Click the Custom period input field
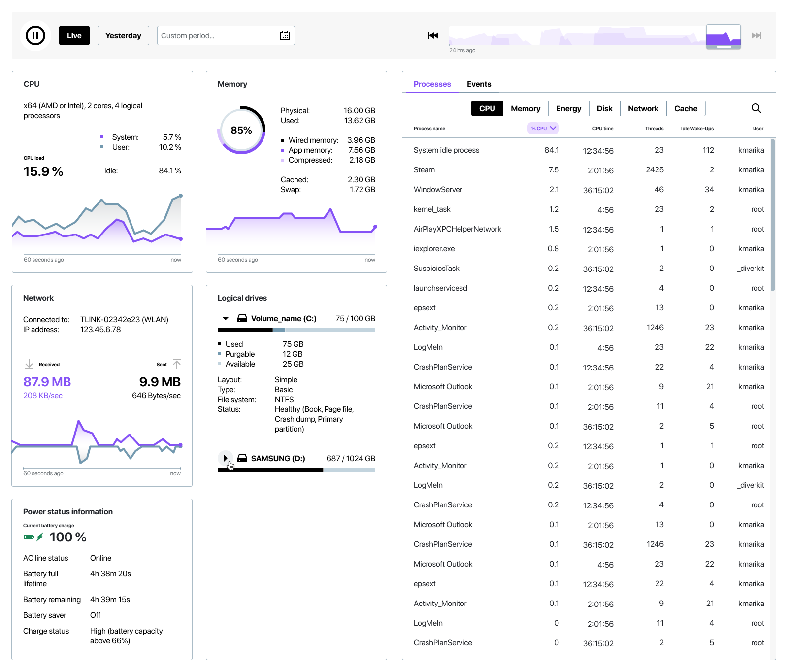 tap(217, 35)
